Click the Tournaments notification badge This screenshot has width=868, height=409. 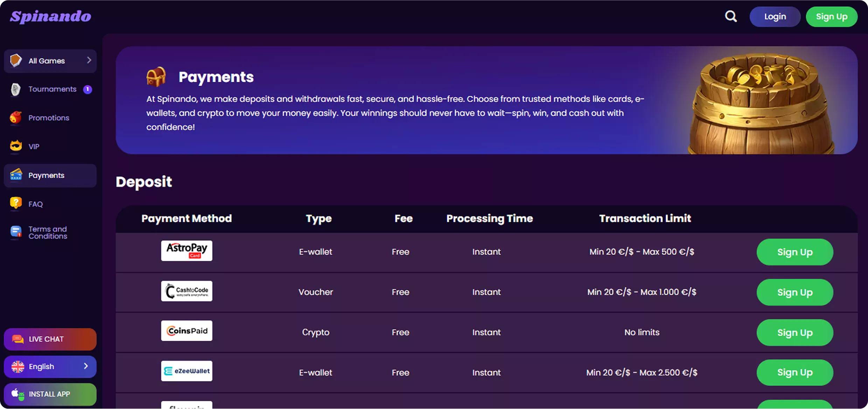87,89
